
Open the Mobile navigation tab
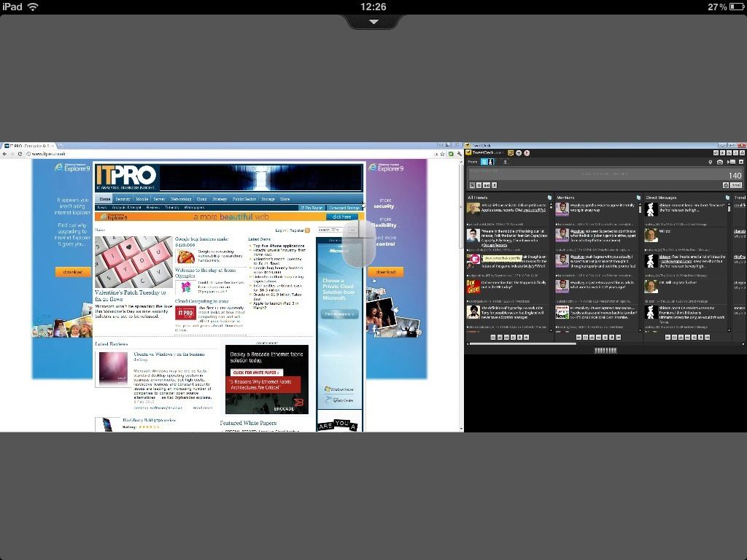click(142, 199)
